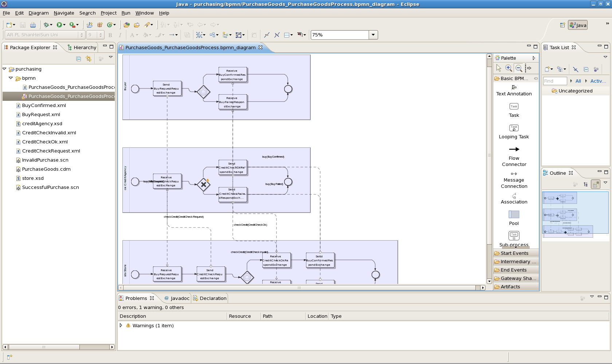Viewport: 612px width, 364px height.
Task: Pick the Task tool in the palette
Action: coord(514,110)
